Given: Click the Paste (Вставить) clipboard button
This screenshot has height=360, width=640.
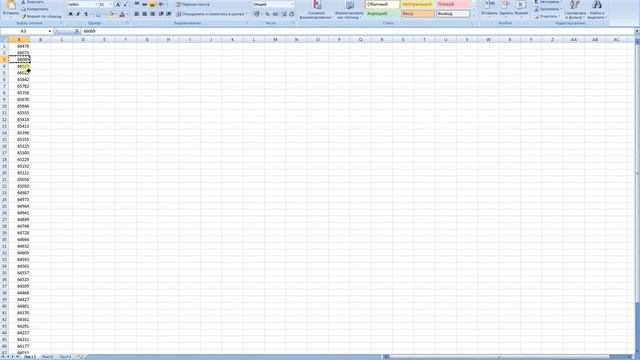Looking at the screenshot, I should [10, 9].
